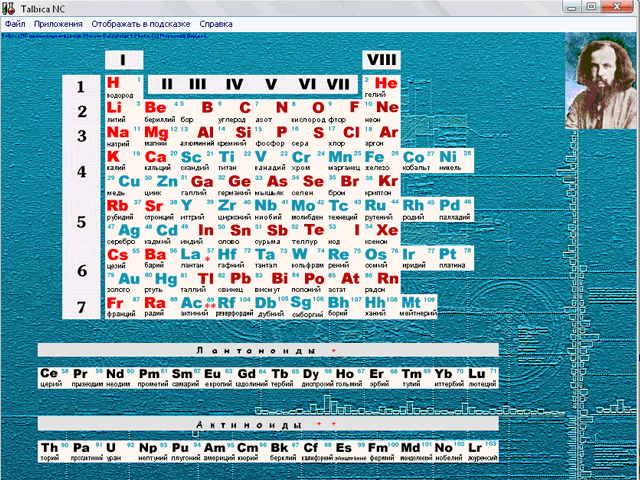The image size is (640, 480).
Task: Click the rutherfordium Rf element
Action: (x=235, y=307)
